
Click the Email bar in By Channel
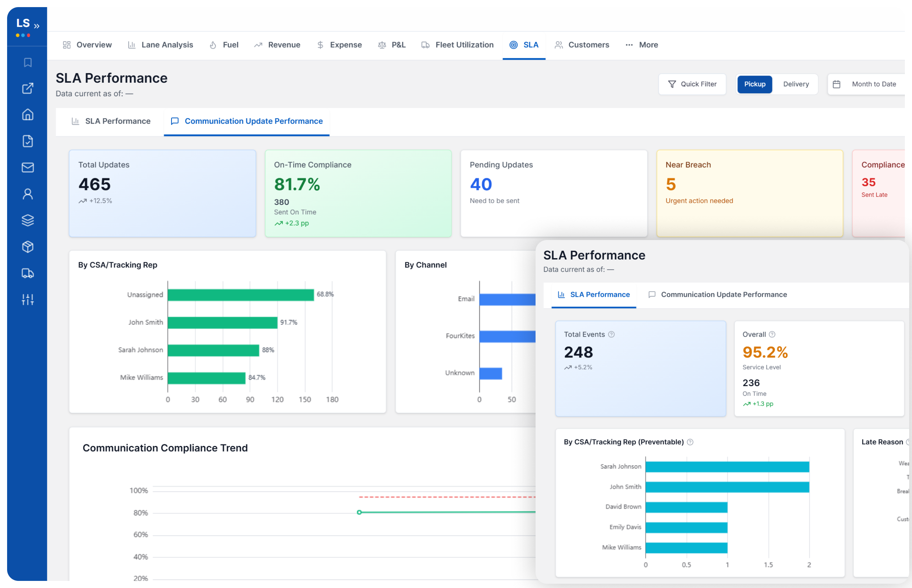[507, 299]
